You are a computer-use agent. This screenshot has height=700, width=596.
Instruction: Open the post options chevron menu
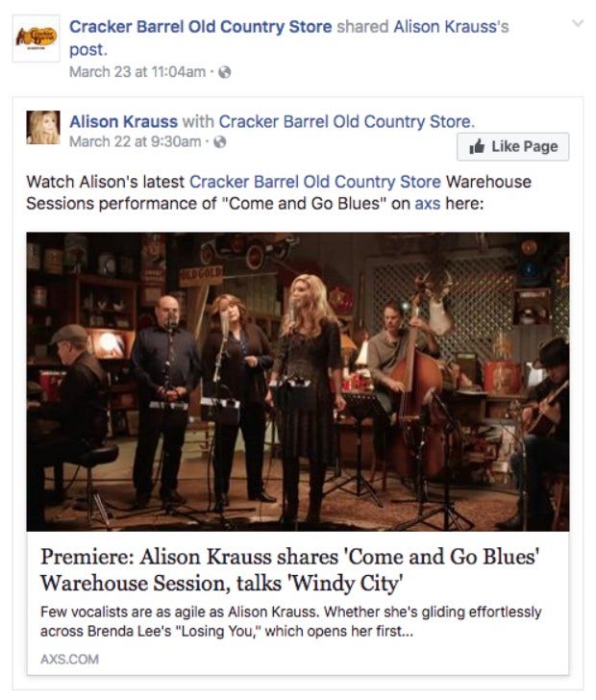pyautogui.click(x=578, y=23)
